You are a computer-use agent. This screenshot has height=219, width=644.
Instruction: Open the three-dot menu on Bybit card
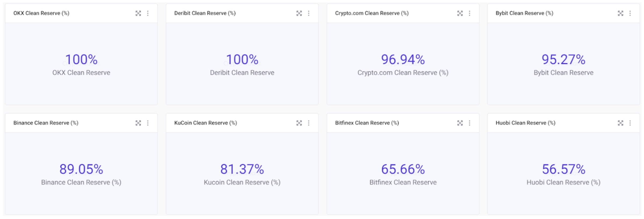tap(630, 13)
